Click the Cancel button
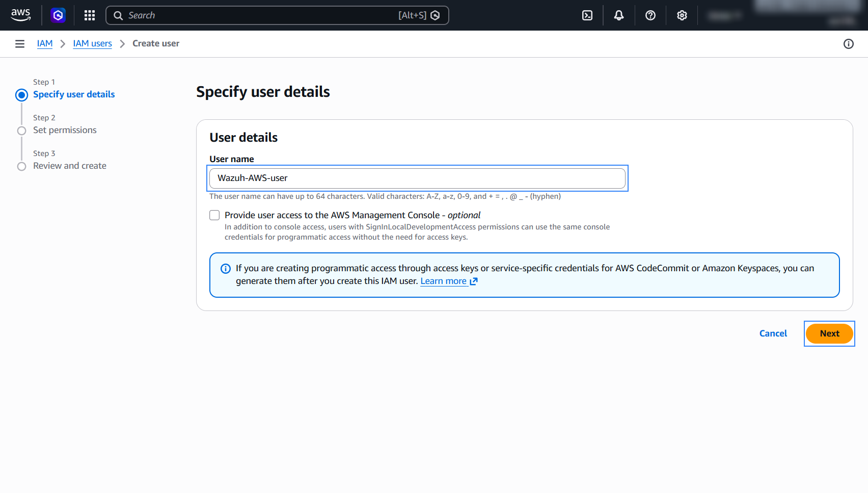Image resolution: width=868 pixels, height=493 pixels. (x=773, y=333)
